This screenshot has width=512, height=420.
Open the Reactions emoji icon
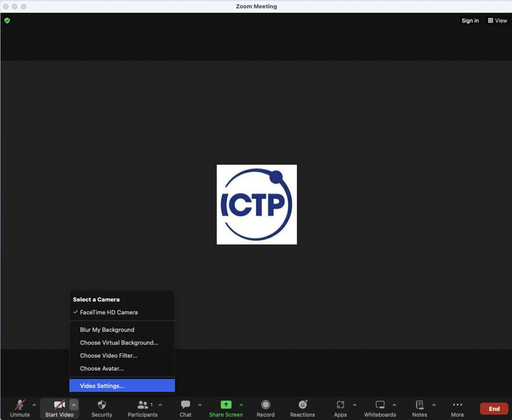tap(303, 405)
